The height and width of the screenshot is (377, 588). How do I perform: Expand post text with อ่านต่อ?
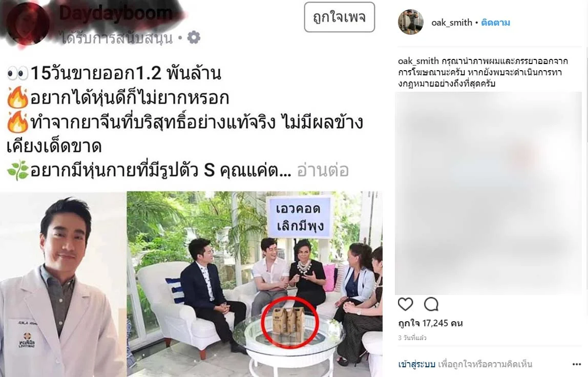(x=323, y=170)
